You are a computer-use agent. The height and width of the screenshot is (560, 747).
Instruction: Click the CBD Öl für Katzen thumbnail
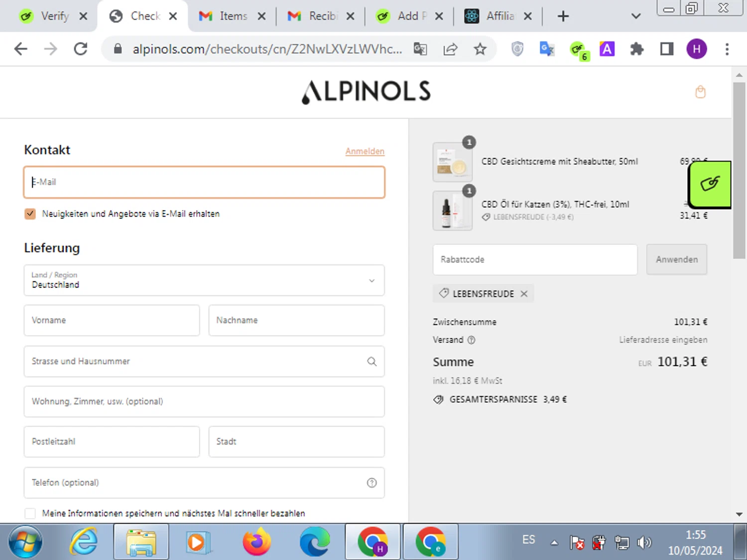pyautogui.click(x=452, y=210)
